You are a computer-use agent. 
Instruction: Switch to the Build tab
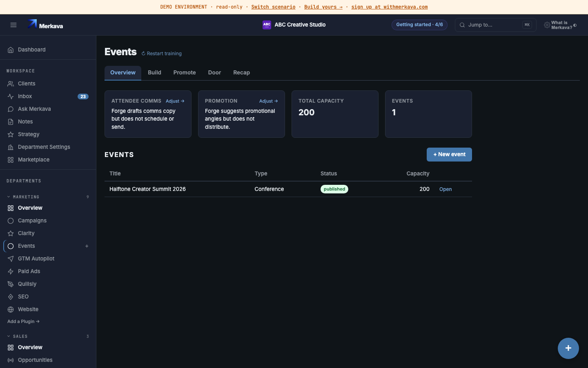point(154,73)
